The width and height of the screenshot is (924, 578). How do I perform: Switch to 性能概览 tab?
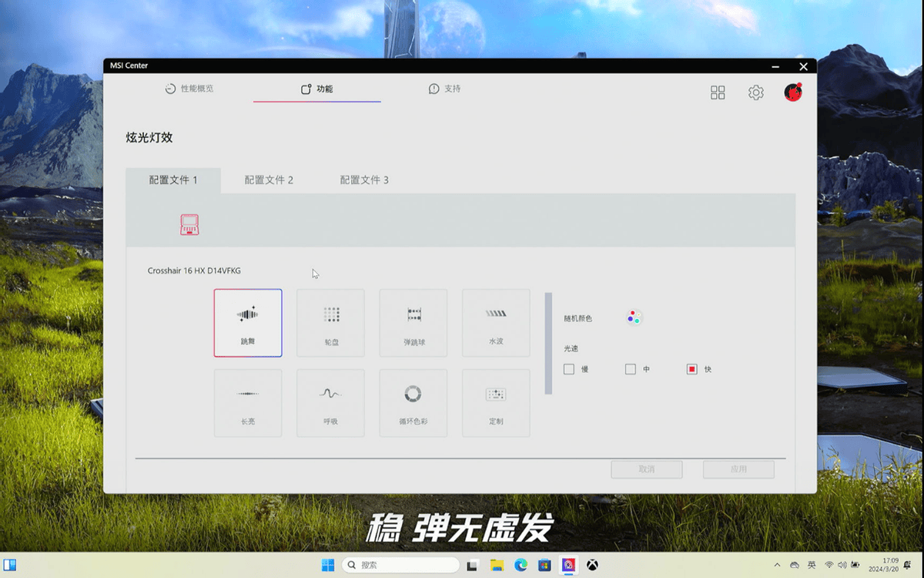pyautogui.click(x=189, y=89)
